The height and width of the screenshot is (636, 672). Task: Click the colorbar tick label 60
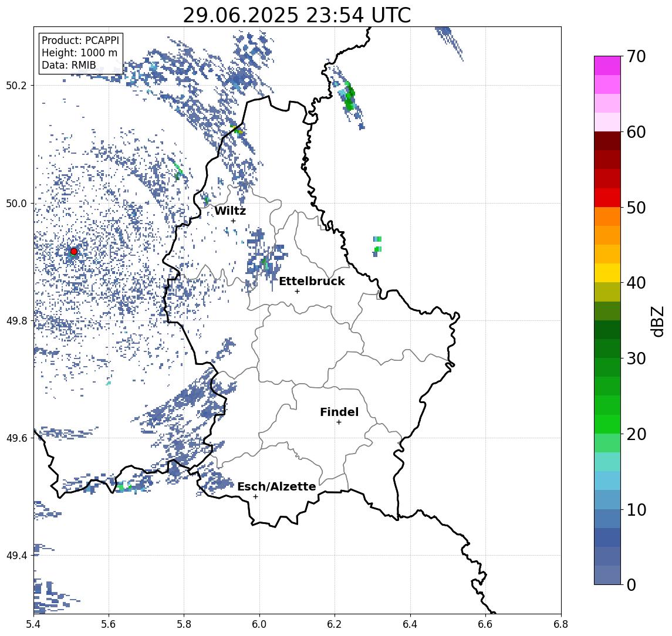click(636, 132)
